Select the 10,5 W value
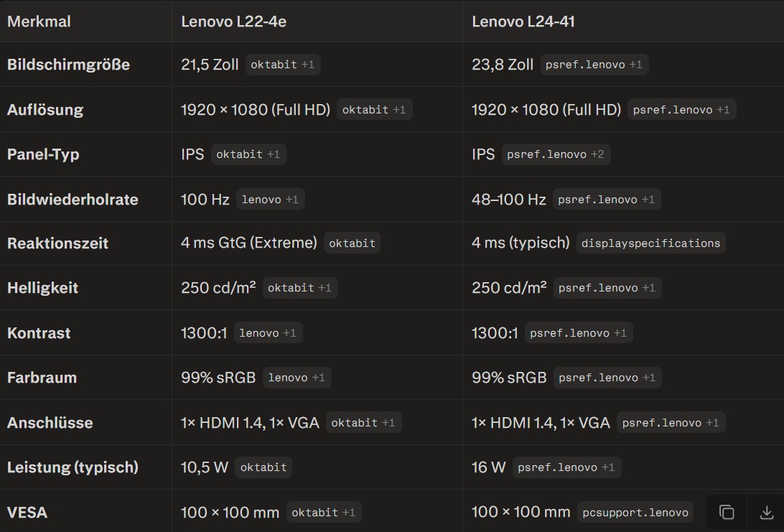The image size is (784, 532). click(x=205, y=467)
